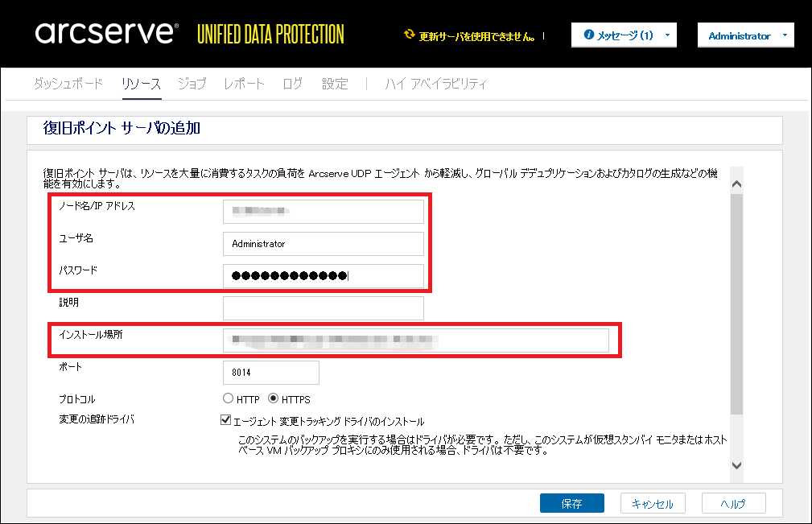Select the HTTP protocol radio button
Image resolution: width=812 pixels, height=524 pixels.
228,398
